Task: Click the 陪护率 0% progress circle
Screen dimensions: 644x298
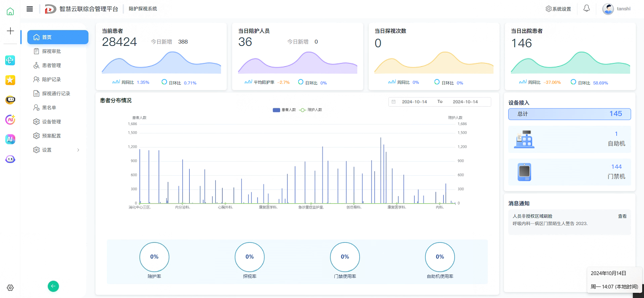Action: 154,257
